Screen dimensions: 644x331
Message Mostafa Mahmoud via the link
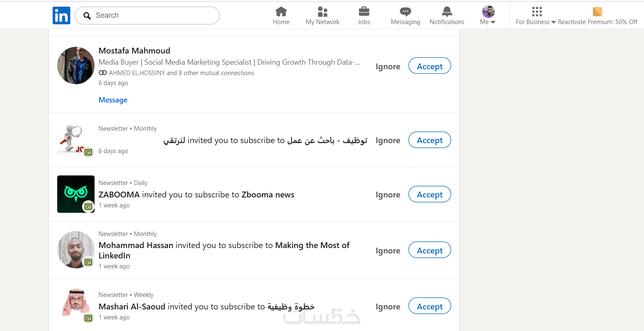pyautogui.click(x=113, y=100)
